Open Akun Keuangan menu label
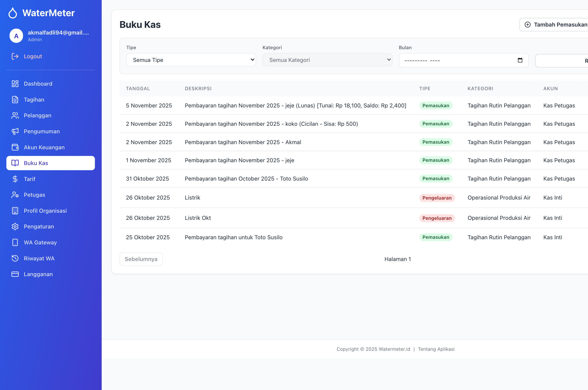The image size is (588, 390). [x=44, y=147]
